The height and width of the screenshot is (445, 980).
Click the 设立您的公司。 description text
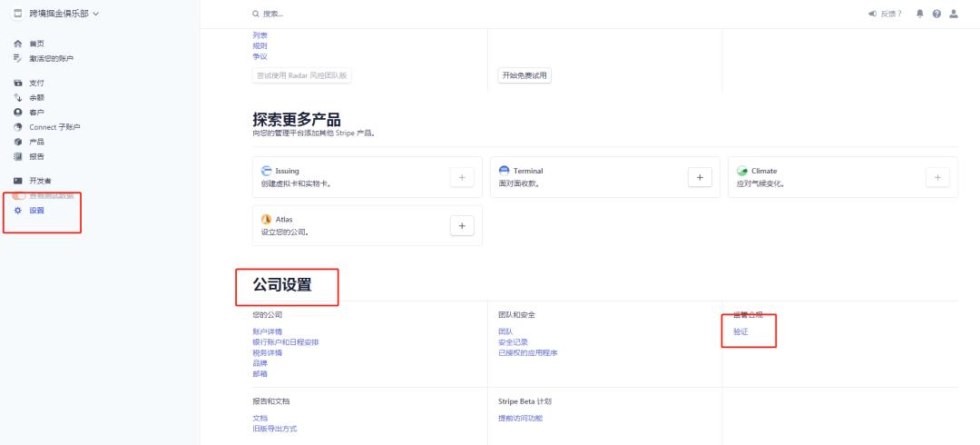tap(285, 232)
